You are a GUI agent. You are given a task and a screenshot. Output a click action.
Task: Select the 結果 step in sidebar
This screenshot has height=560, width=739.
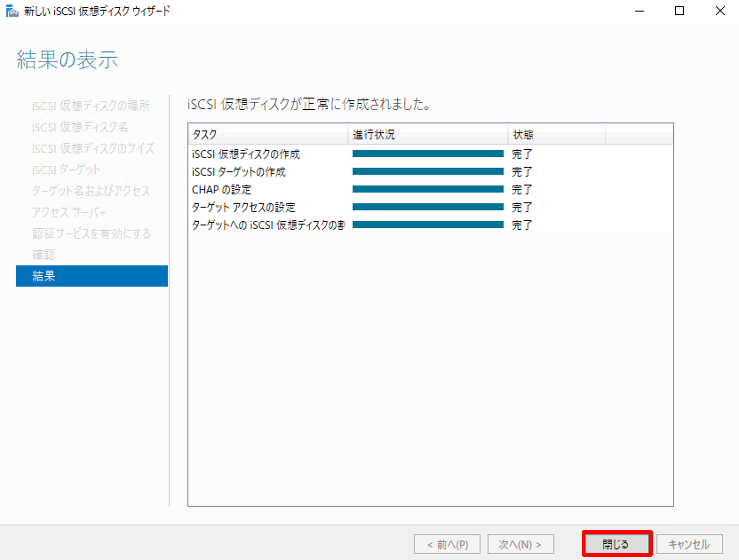click(x=92, y=276)
